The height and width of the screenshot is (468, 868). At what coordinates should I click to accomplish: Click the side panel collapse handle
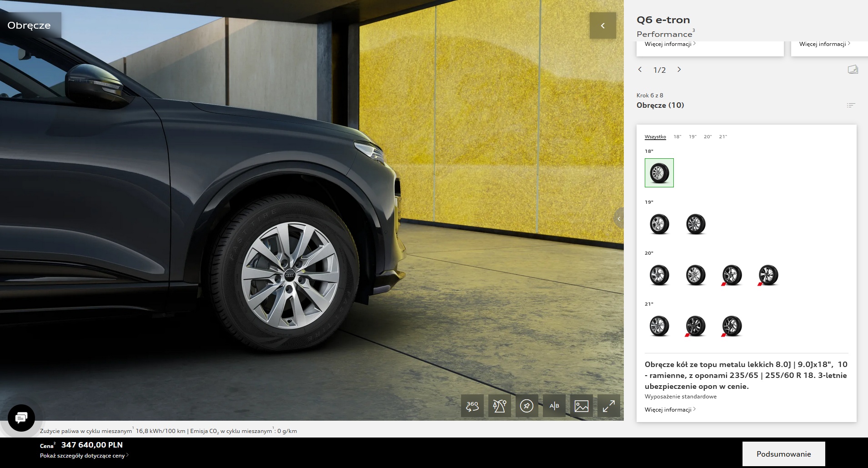(619, 219)
